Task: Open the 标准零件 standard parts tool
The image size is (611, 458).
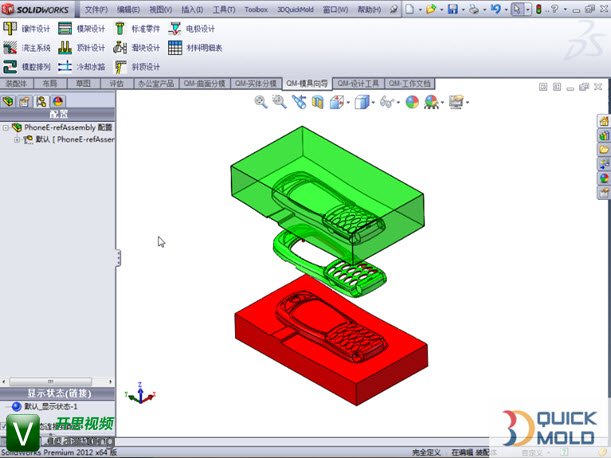Action: coord(137,28)
